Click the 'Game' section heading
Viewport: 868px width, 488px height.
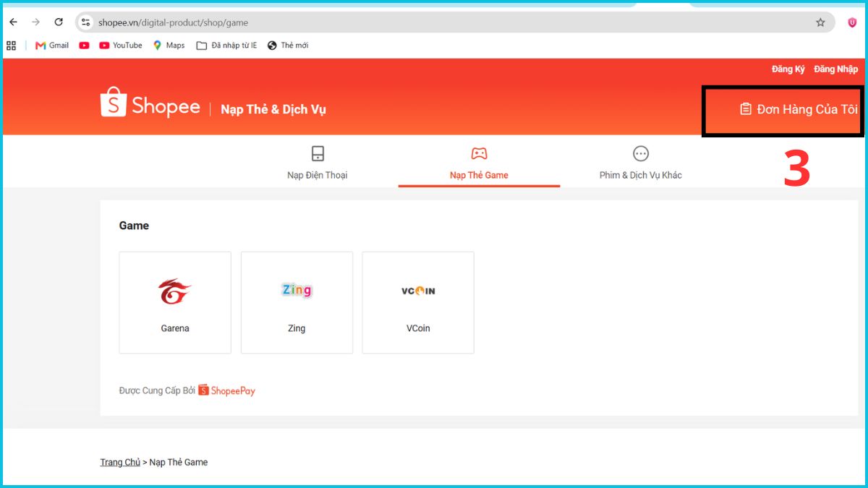134,226
